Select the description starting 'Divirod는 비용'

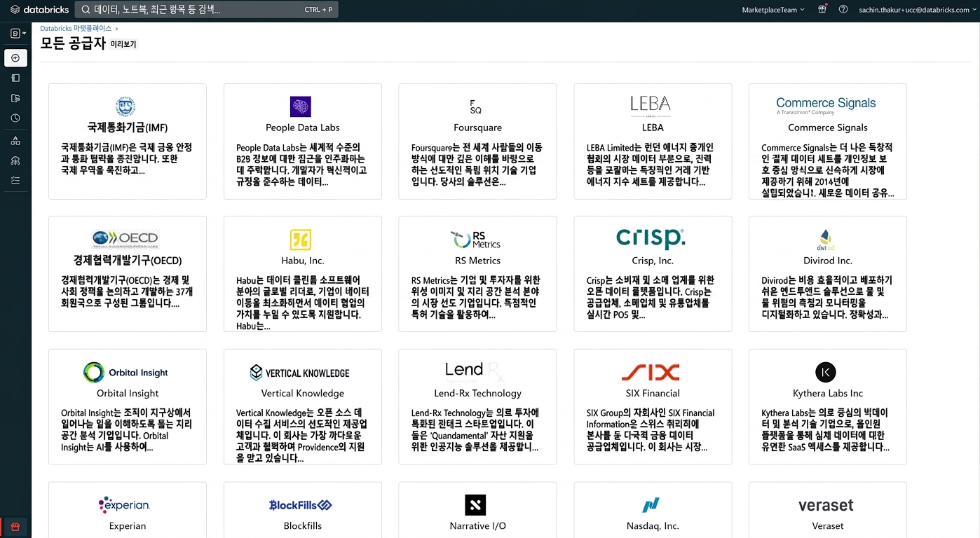tap(826, 298)
